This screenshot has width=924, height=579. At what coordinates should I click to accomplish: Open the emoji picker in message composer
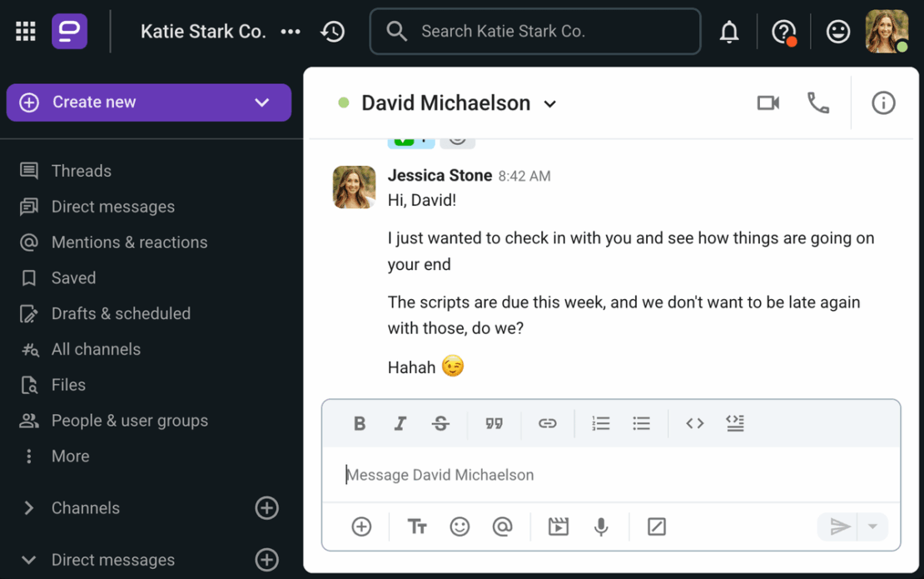pyautogui.click(x=460, y=526)
